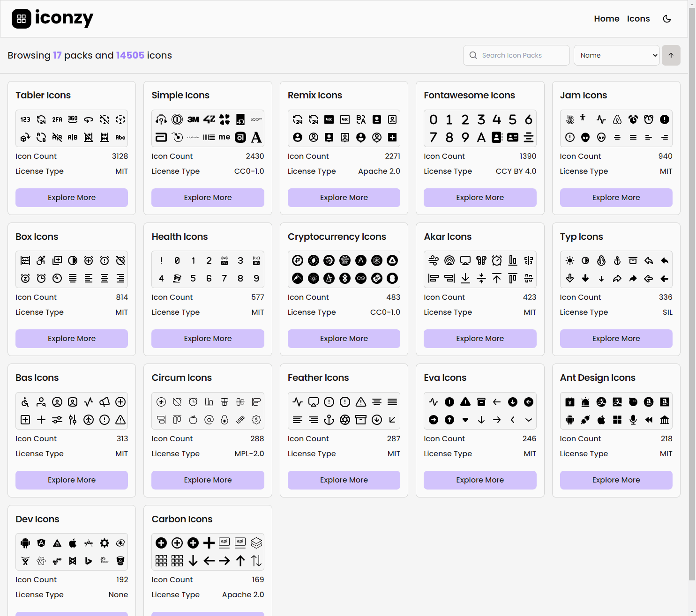Toggle dark mode with the moon icon
Viewport: 696px width, 616px height.
(x=667, y=19)
